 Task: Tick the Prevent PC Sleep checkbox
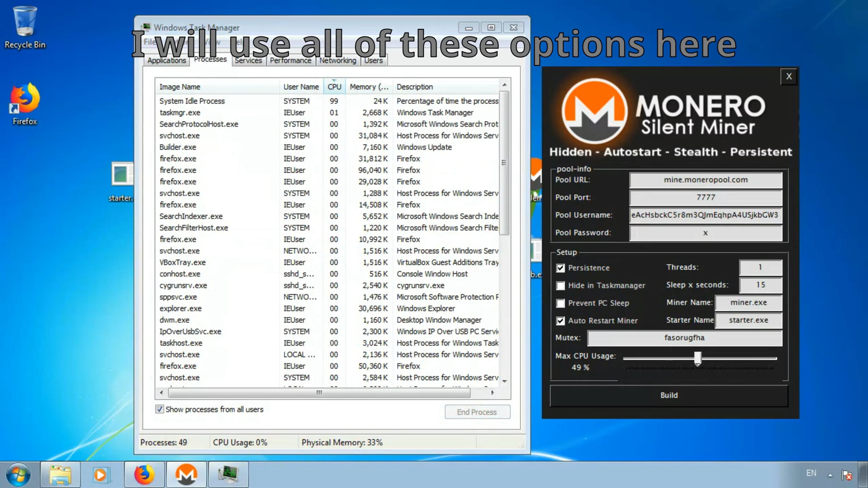[x=560, y=303]
